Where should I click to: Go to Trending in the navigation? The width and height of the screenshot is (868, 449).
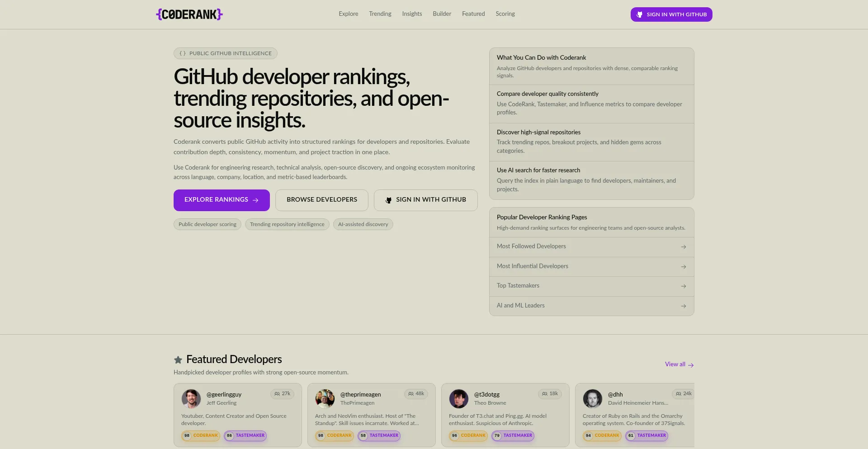(380, 14)
